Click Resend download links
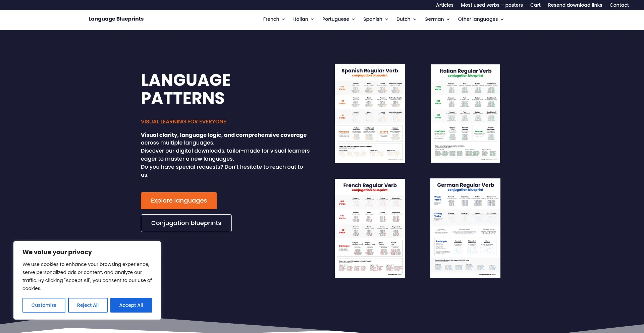644x333 pixels. (x=575, y=5)
